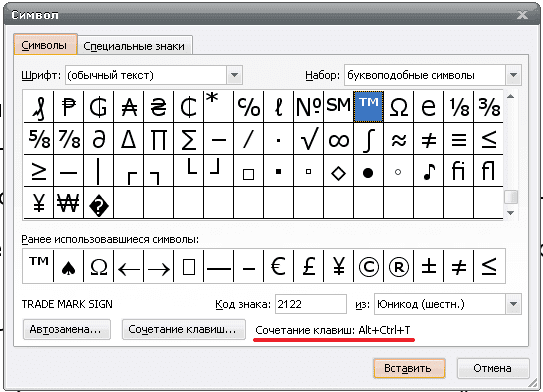543x392 pixels.
Task: Choose the right arrow → in recent symbols
Action: tap(158, 266)
